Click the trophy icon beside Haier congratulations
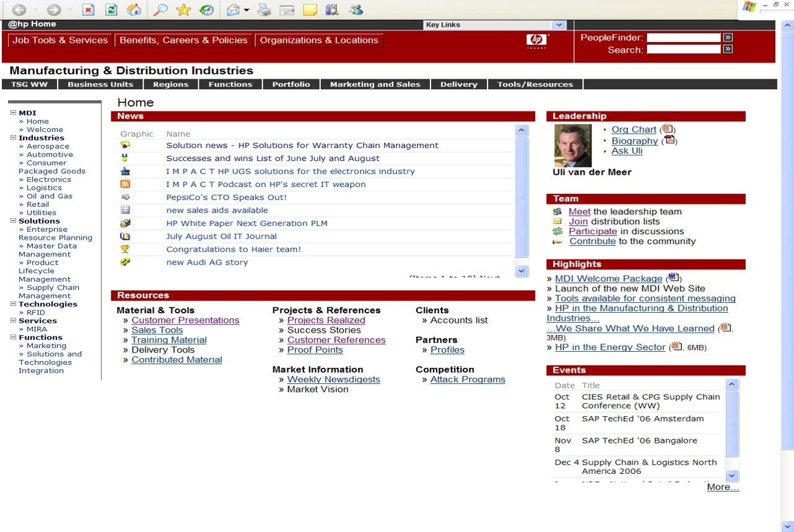The width and height of the screenshot is (794, 532). click(125, 249)
